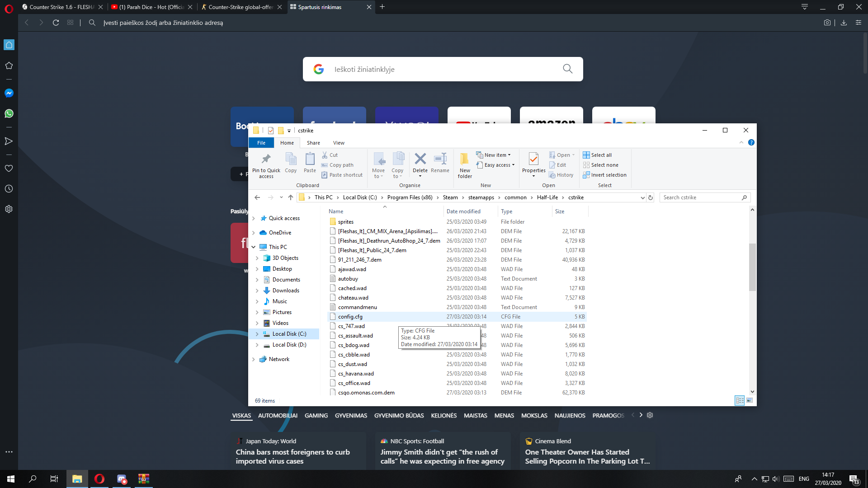Go back in Explorer navigation

257,197
